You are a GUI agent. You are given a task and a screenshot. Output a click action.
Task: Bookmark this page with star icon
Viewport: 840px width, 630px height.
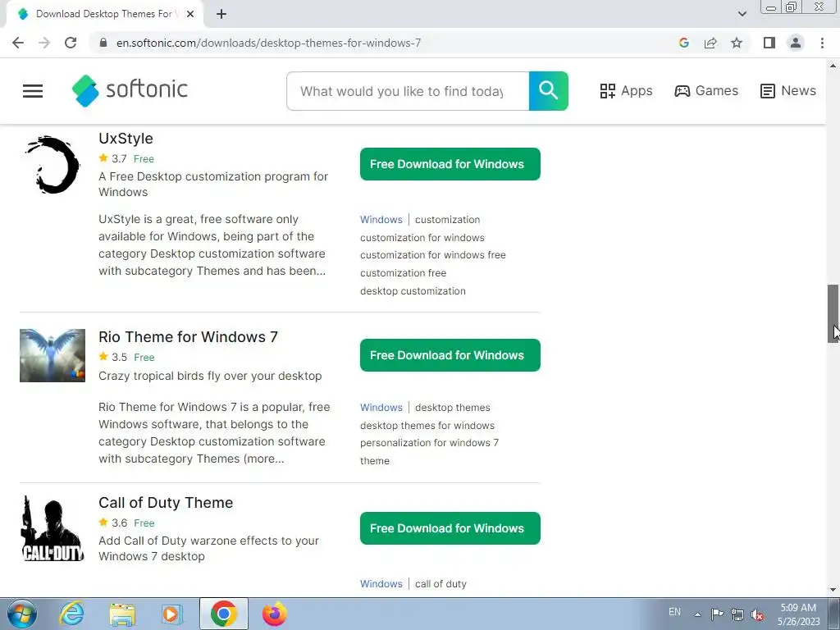tap(737, 43)
